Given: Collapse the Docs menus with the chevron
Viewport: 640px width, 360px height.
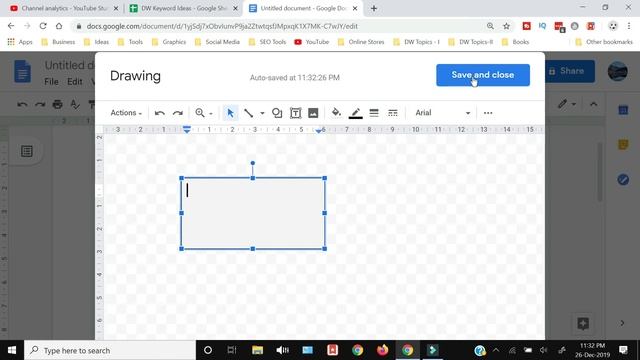Looking at the screenshot, I should click(x=593, y=104).
